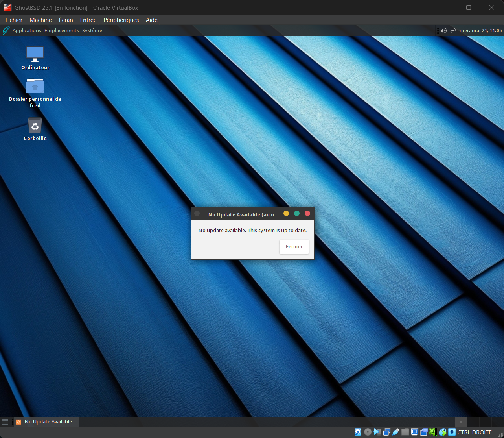
Task: Click the dialog title 'No Update Available (au n...'
Action: coord(243,214)
